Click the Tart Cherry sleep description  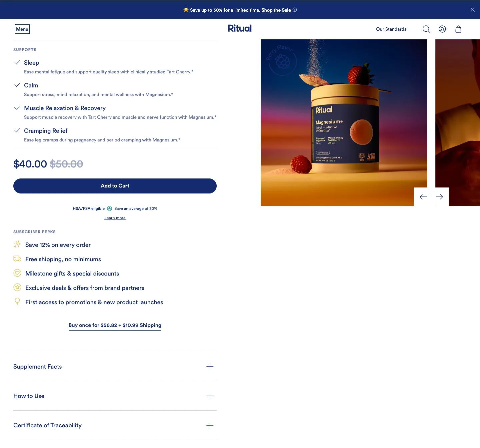pos(109,72)
